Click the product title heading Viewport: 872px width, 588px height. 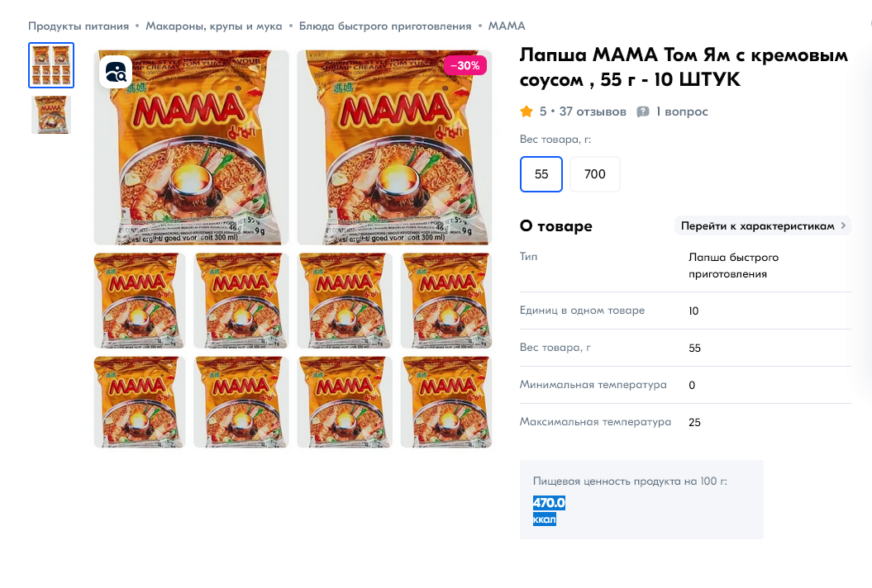tap(684, 67)
